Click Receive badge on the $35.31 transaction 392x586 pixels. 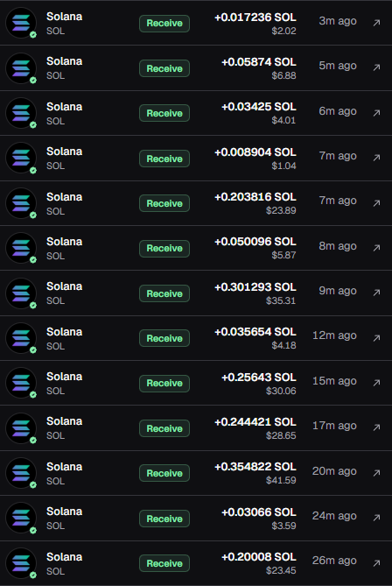[x=164, y=293]
